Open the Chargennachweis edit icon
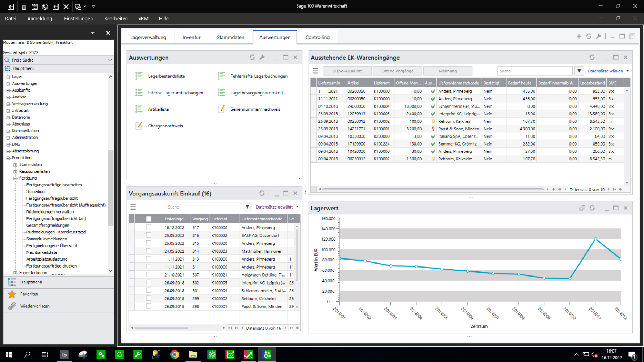The image size is (644, 362). click(139, 126)
